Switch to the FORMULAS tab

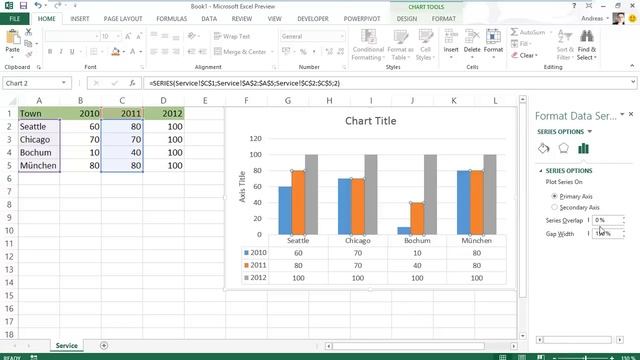171,19
